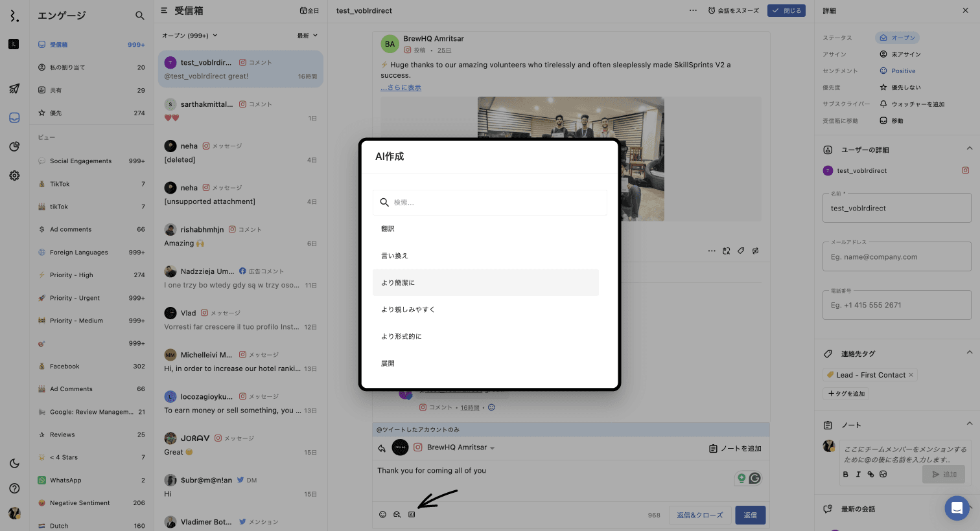Click the search icon beside エンゲージ
Image resolution: width=980 pixels, height=531 pixels.
(x=140, y=16)
